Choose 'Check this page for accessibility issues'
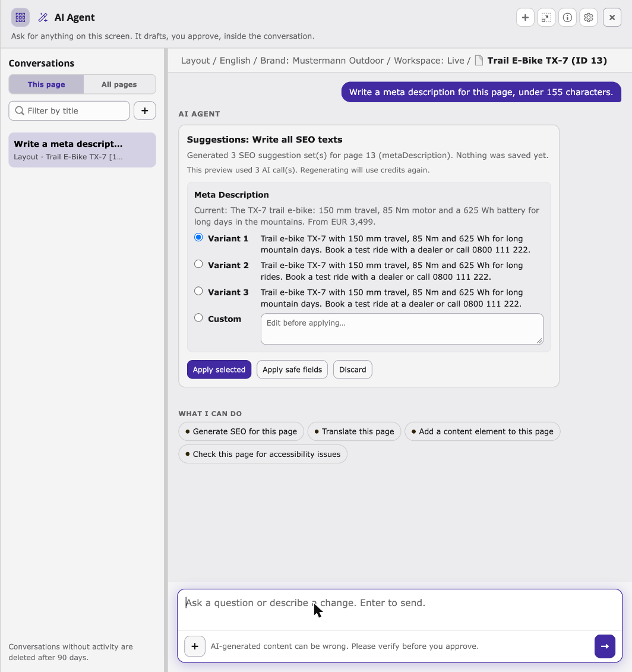The width and height of the screenshot is (632, 672). pyautogui.click(x=263, y=455)
